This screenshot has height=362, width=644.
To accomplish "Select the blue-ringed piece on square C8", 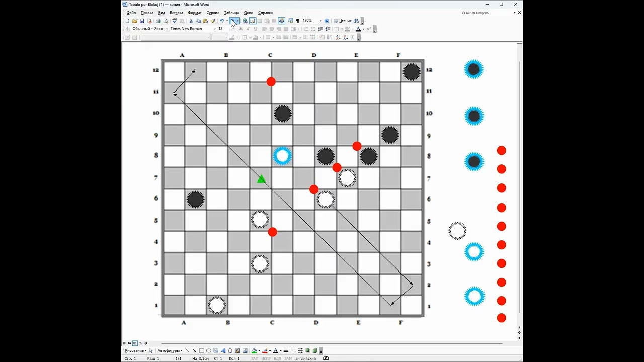I will (x=282, y=156).
